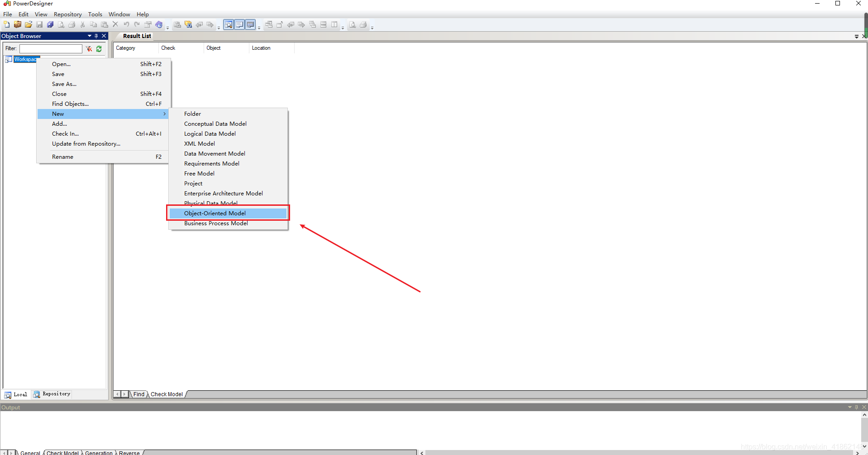Screen dimensions: 868x455
Task: Select XML Model from submenu
Action: click(x=229, y=143)
